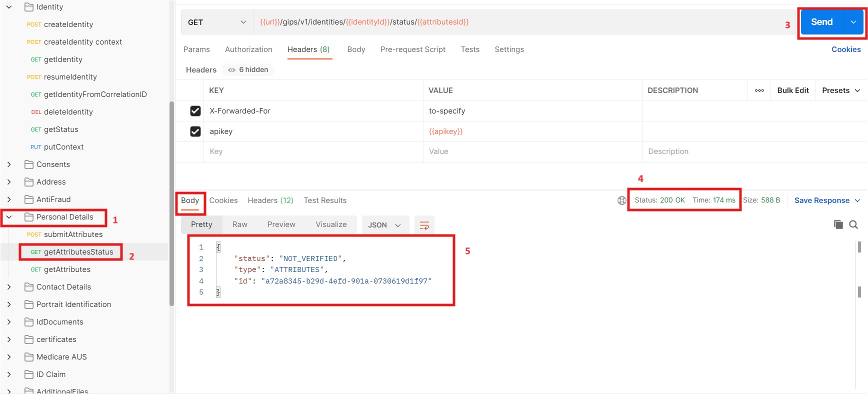Toggle line wrap icon next to JSON
The image size is (868, 396).
[424, 225]
